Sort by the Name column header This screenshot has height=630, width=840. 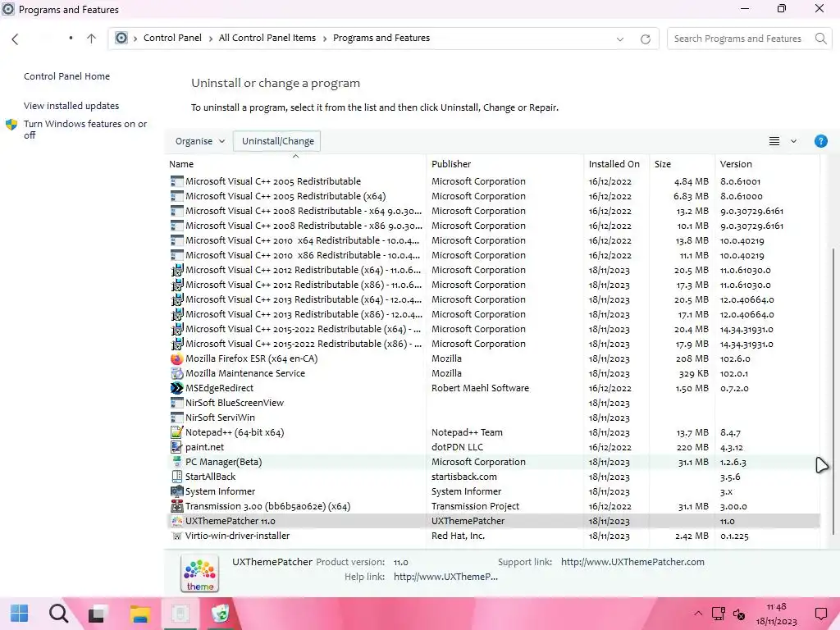coord(295,164)
